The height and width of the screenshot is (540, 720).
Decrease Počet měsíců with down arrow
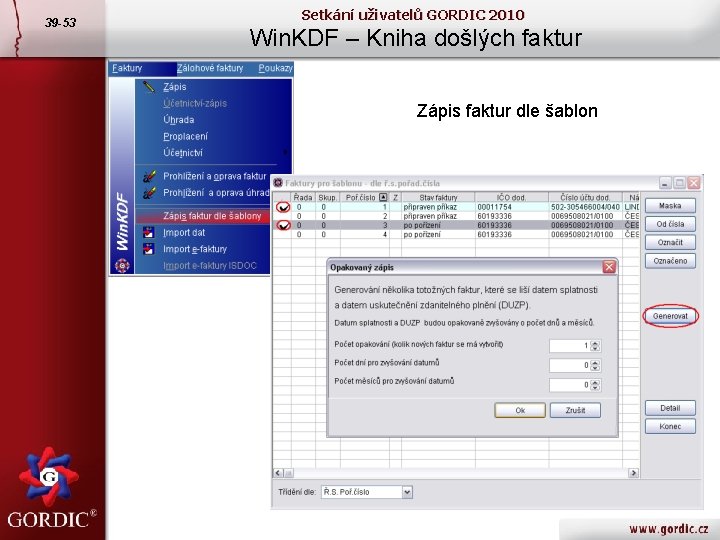595,388
